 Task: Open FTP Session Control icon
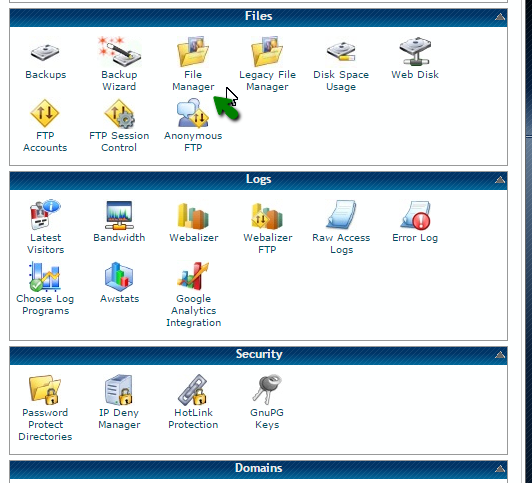point(119,114)
